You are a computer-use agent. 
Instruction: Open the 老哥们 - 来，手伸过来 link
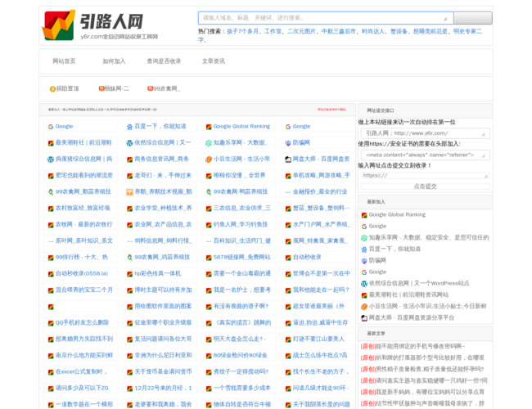tap(163, 175)
